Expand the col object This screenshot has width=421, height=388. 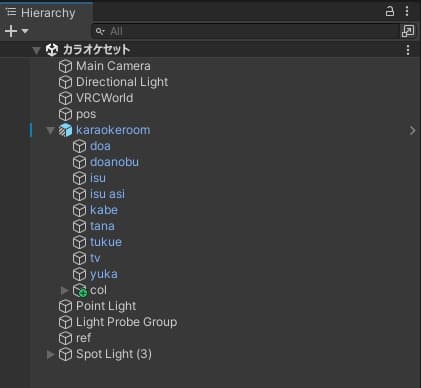click(x=64, y=290)
